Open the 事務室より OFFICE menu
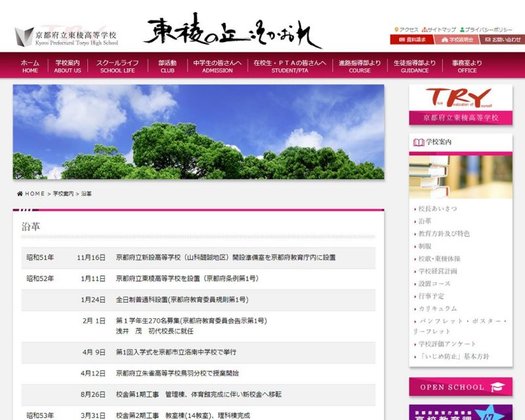Image resolution: width=525 pixels, height=420 pixels. (x=467, y=66)
